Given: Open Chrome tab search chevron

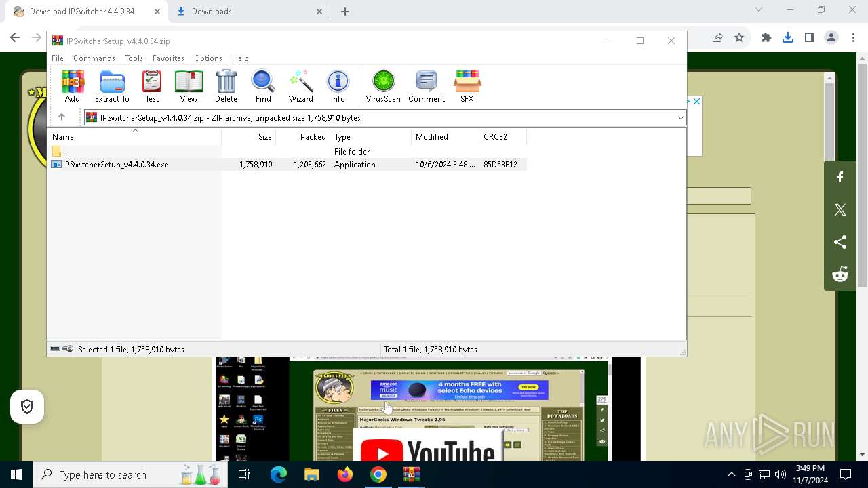Looking at the screenshot, I should pos(759,10).
